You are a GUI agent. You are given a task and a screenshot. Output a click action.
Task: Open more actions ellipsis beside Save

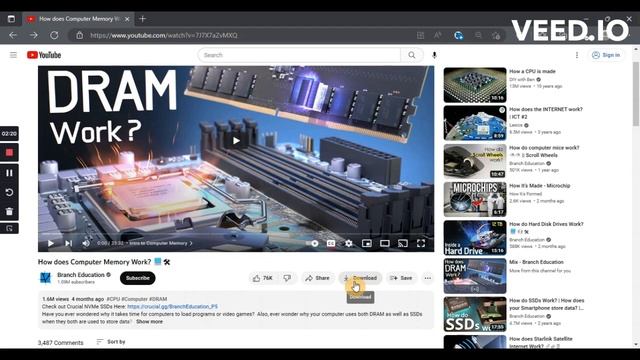[x=427, y=278]
